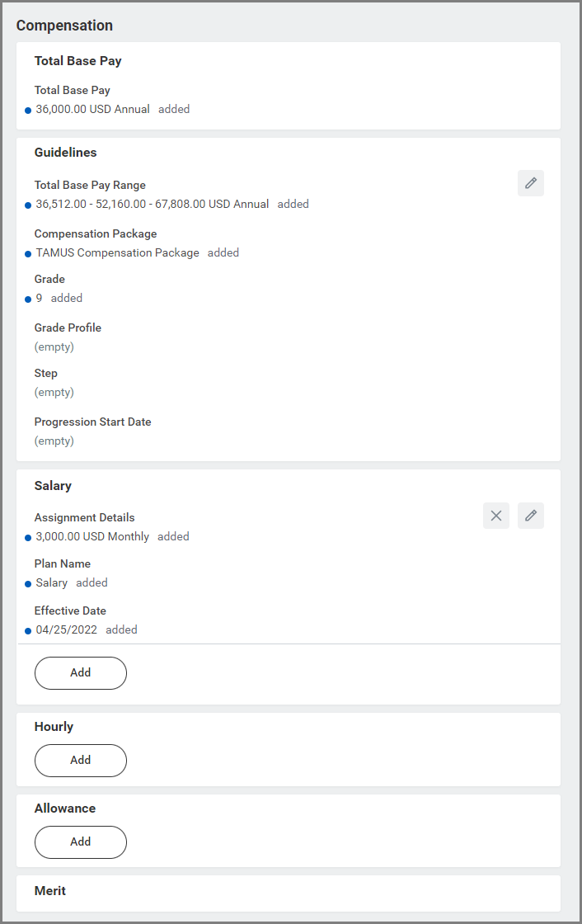Add an Hourly compensation plan
This screenshot has width=582, height=924.
click(81, 760)
